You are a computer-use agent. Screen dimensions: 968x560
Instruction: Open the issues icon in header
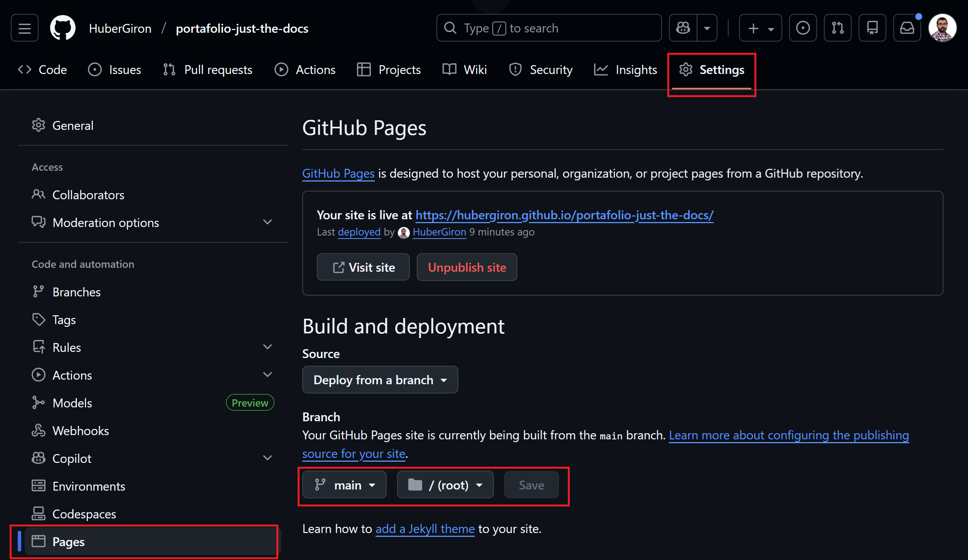(803, 28)
